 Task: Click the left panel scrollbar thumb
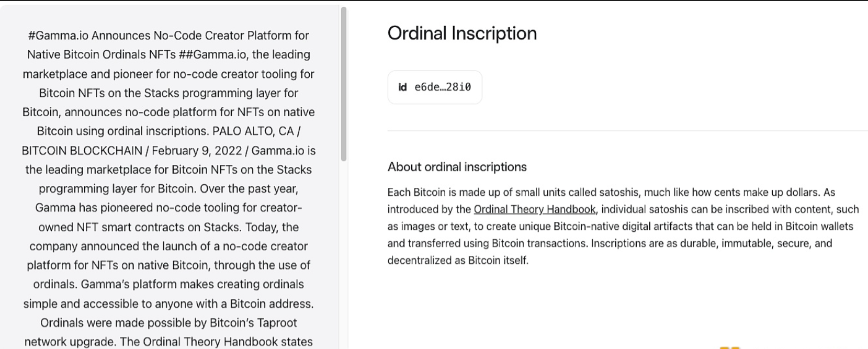(344, 84)
